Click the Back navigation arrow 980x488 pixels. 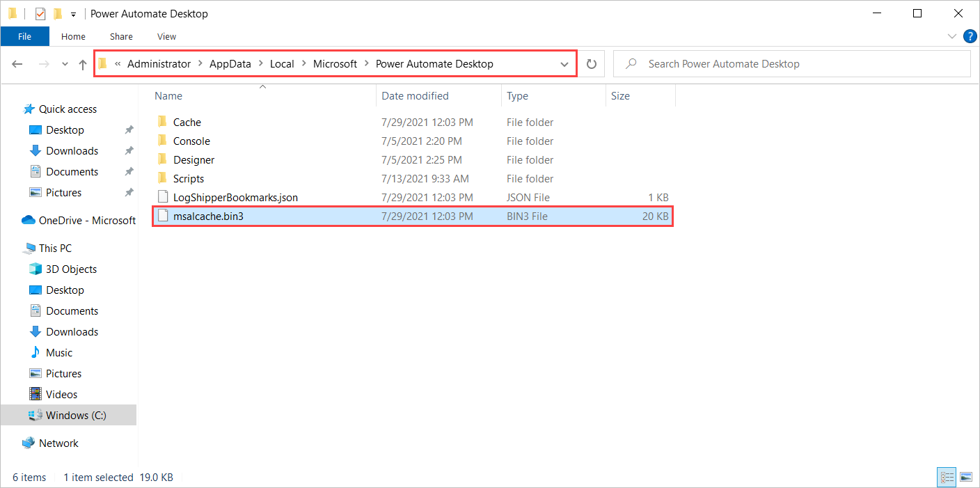click(17, 63)
